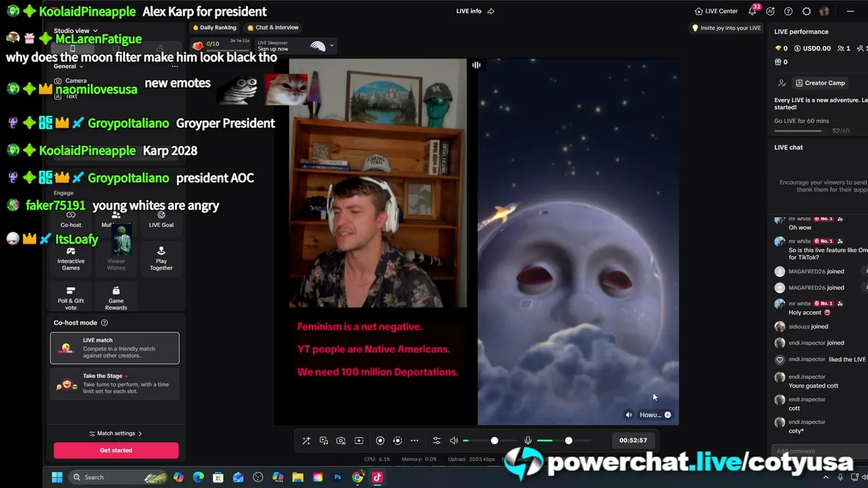Screen dimensions: 868x488
Task: Open the Windows Start menu
Action: [57, 477]
